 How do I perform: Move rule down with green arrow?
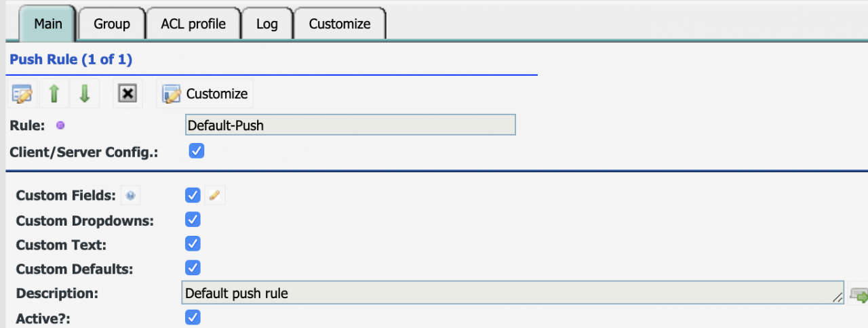(x=85, y=94)
